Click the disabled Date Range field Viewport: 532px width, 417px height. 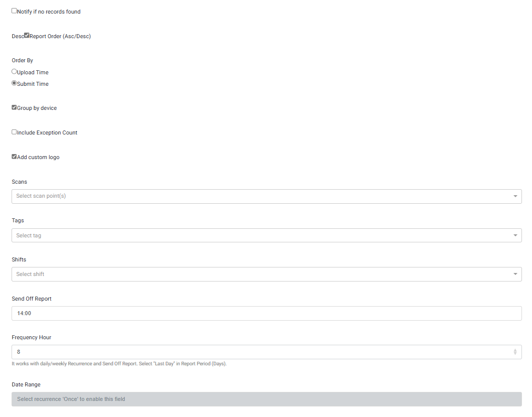pos(266,399)
